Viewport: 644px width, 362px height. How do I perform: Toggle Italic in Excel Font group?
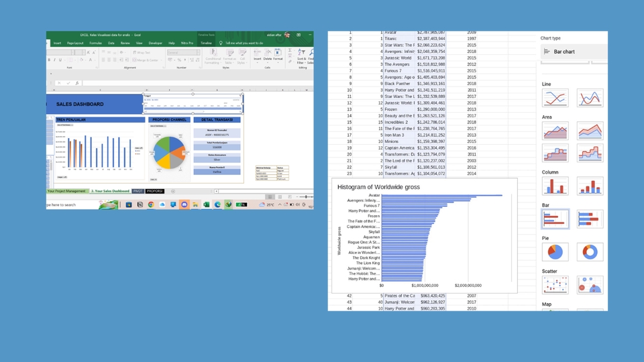point(54,60)
